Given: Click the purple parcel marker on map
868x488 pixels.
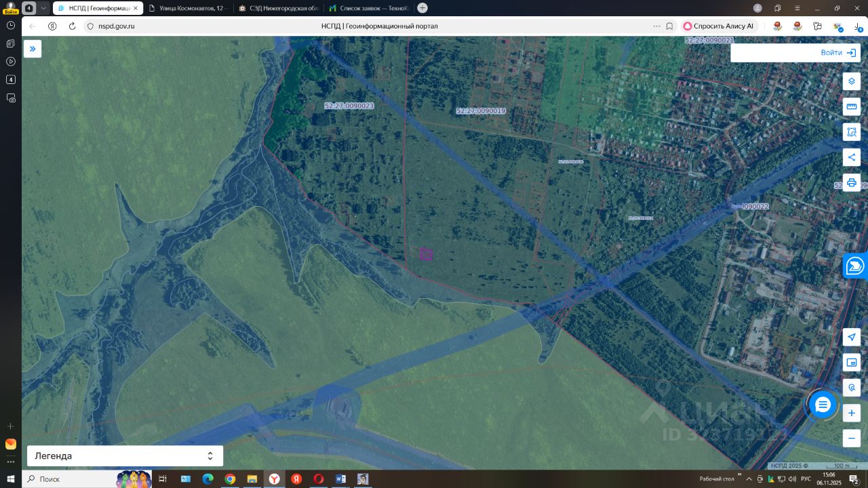Looking at the screenshot, I should [x=426, y=254].
